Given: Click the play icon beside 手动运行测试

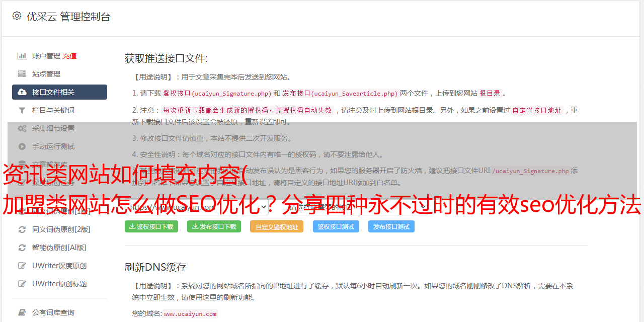Looking at the screenshot, I should click(22, 146).
